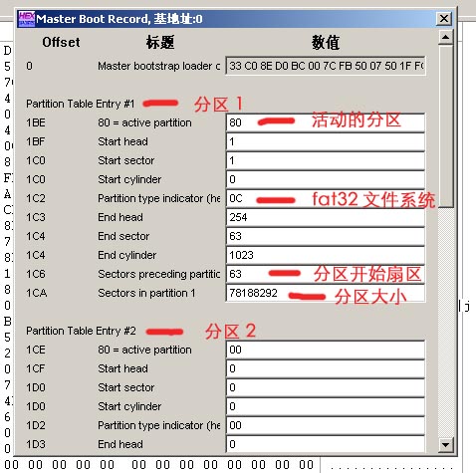
Task: Select the Entry #2 Start head field
Action: [x=326, y=368]
